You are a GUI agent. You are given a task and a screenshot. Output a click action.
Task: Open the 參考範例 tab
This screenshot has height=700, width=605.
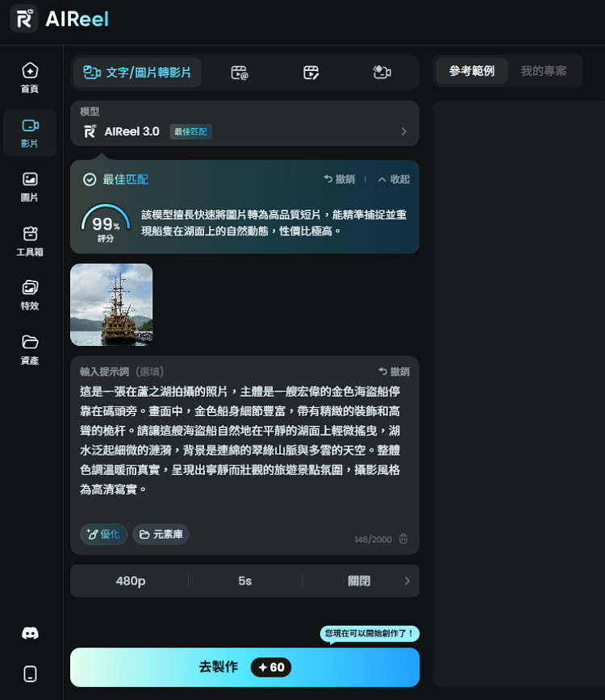click(472, 71)
